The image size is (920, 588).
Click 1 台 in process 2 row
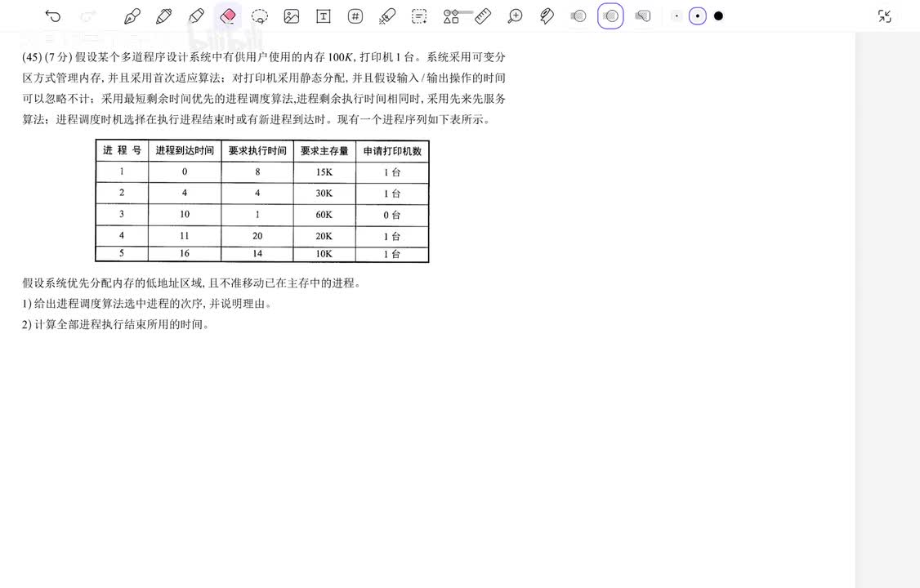tap(392, 194)
